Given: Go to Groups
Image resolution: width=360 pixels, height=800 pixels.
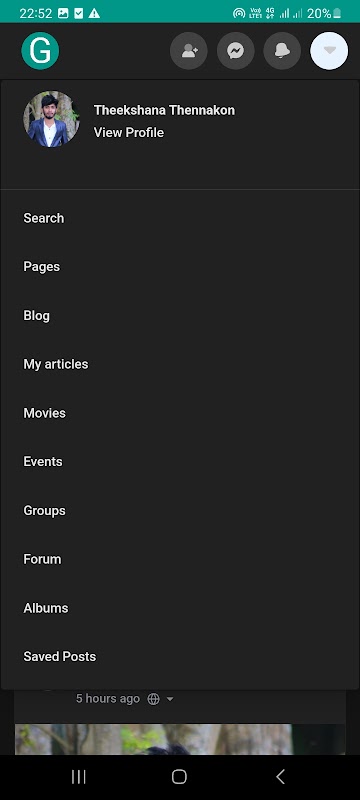Looking at the screenshot, I should tap(44, 510).
